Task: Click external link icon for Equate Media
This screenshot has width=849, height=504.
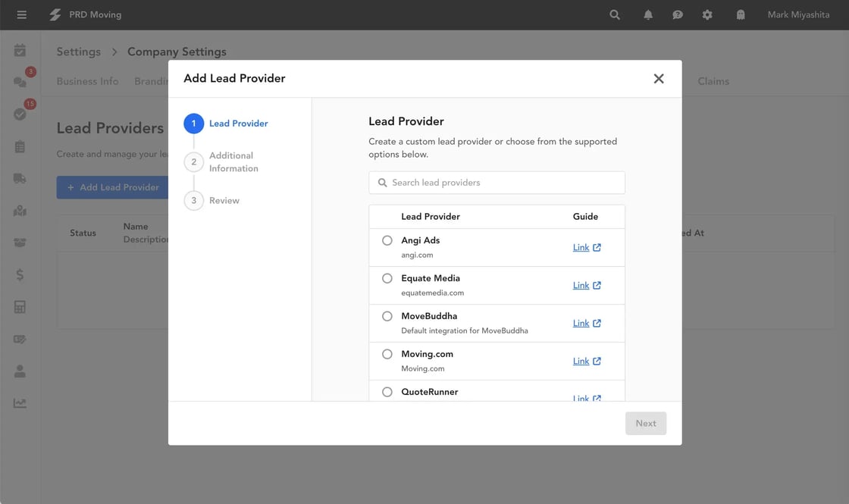Action: (597, 285)
